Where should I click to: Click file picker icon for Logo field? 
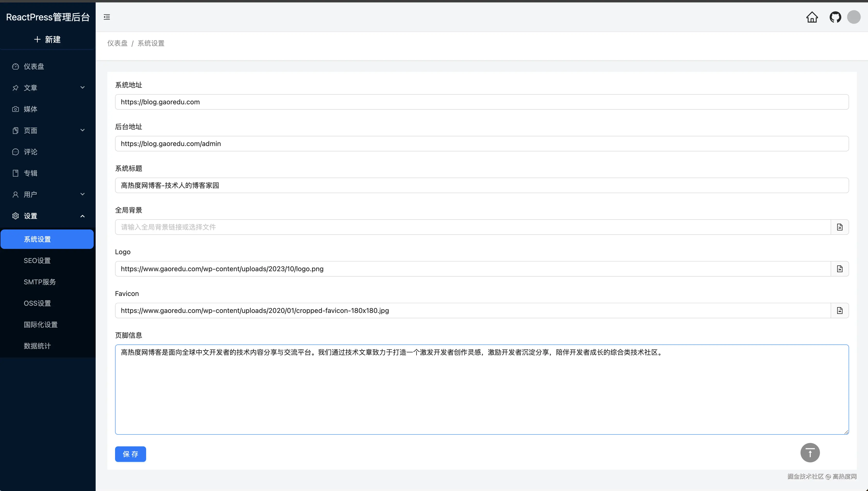[x=839, y=269]
